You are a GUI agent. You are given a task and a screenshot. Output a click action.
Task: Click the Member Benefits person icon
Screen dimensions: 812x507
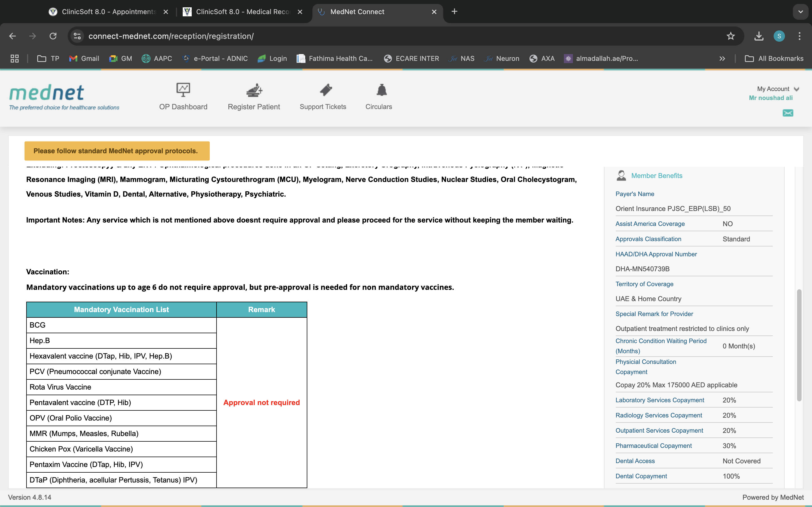(621, 175)
